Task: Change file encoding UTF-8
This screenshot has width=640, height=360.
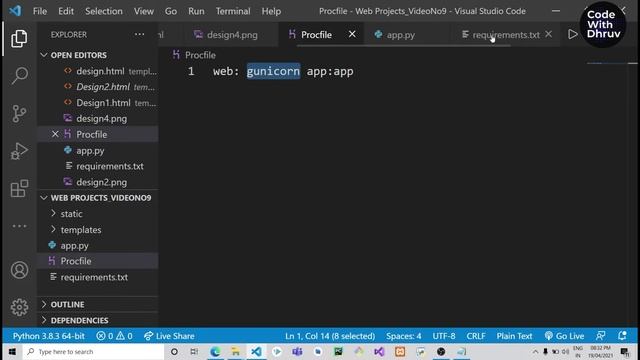Action: 444,336
